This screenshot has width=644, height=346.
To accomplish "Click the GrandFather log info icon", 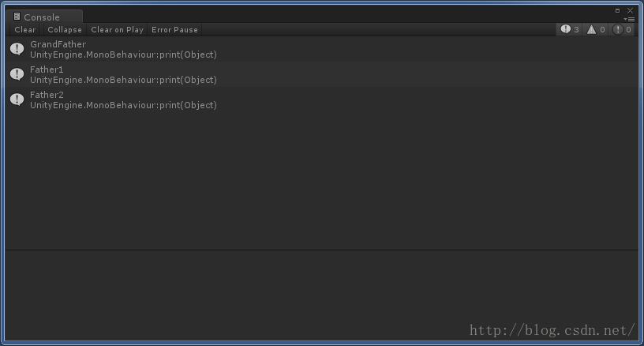I will 17,49.
